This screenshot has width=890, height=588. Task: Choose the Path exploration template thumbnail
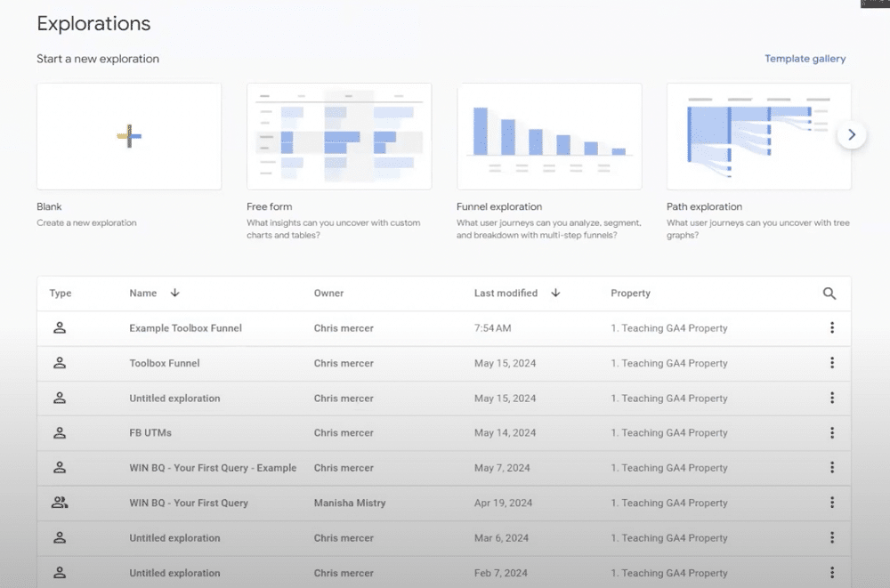pyautogui.click(x=758, y=136)
